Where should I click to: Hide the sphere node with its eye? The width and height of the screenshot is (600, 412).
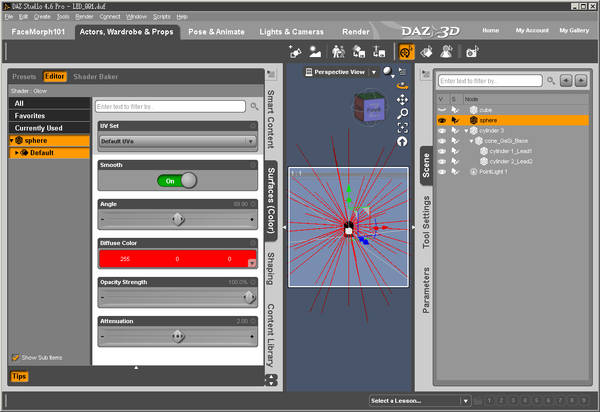tap(442, 120)
